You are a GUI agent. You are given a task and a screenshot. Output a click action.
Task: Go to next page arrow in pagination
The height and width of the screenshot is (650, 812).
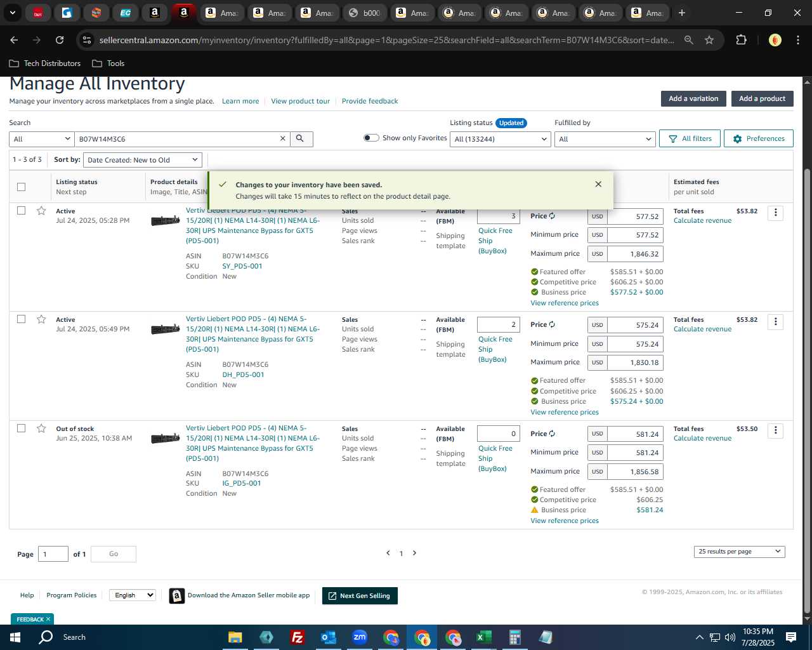point(415,553)
